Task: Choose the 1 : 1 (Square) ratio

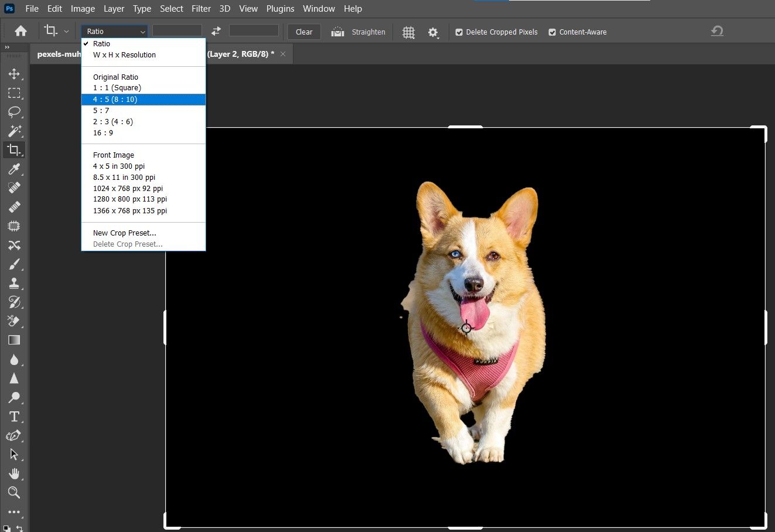Action: pos(117,88)
